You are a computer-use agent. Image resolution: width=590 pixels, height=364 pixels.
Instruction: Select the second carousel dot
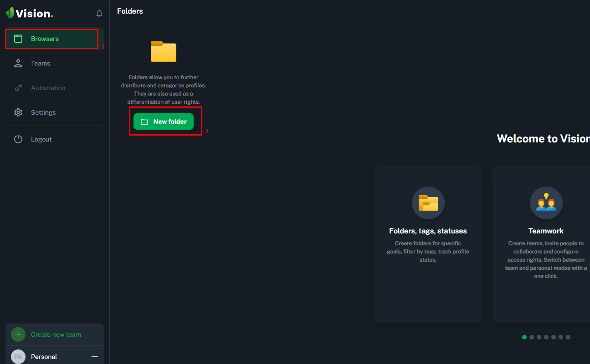pos(532,337)
